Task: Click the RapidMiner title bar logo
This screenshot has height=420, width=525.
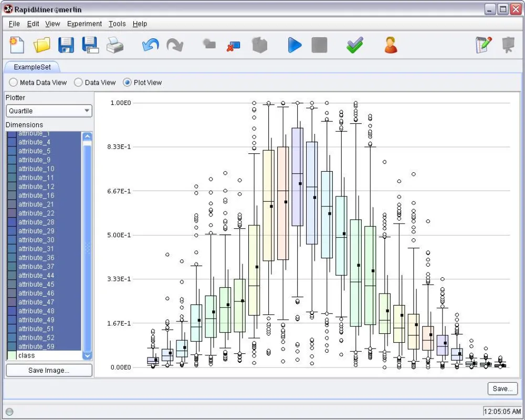Action: click(x=8, y=9)
